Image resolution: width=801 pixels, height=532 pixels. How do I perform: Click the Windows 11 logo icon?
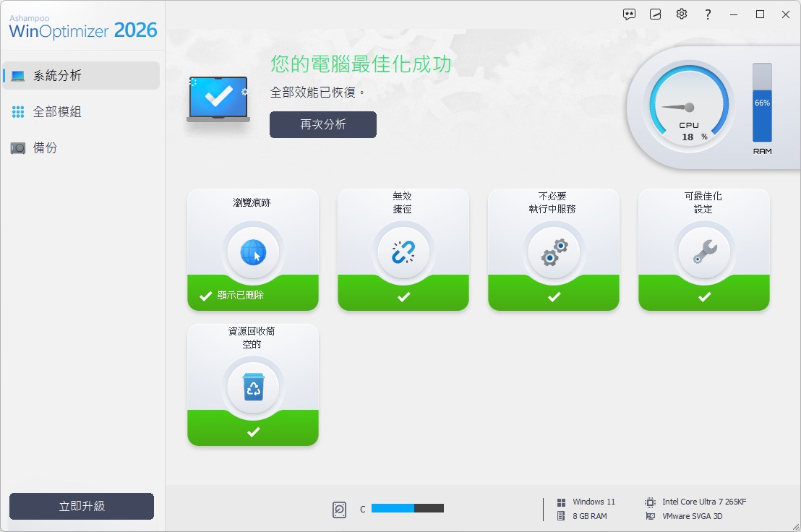tap(561, 502)
